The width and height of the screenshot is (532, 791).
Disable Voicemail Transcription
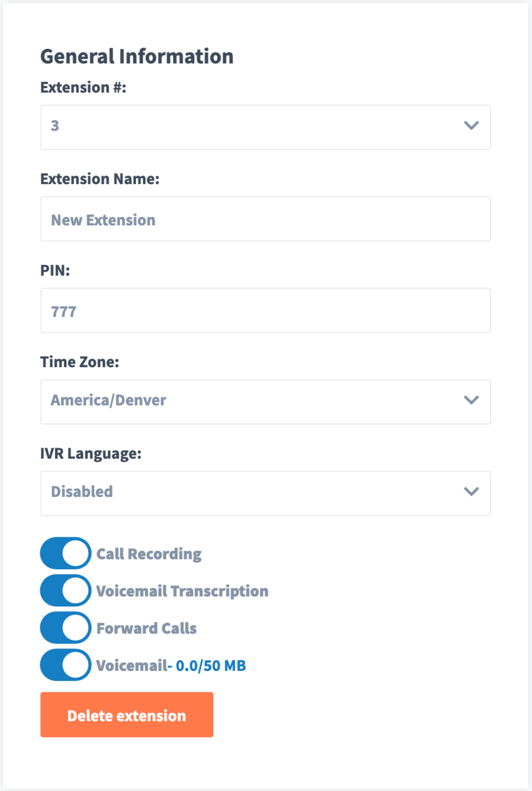[x=65, y=590]
